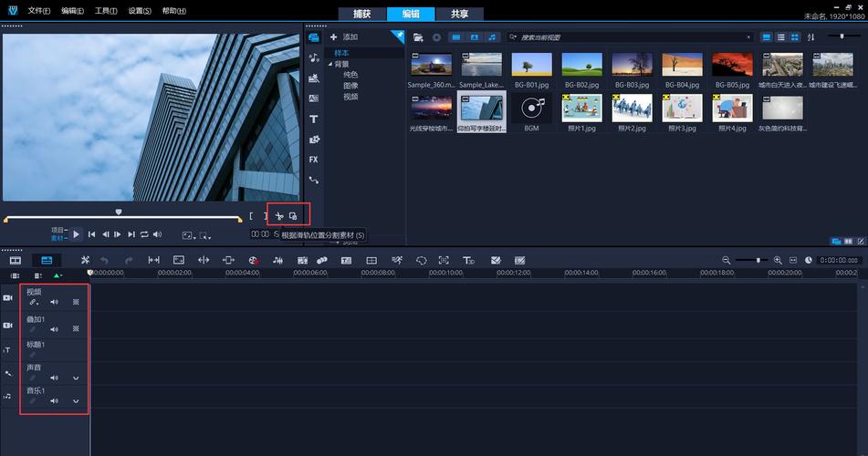Toggle audio files display in library
The height and width of the screenshot is (456, 868).
pos(492,37)
